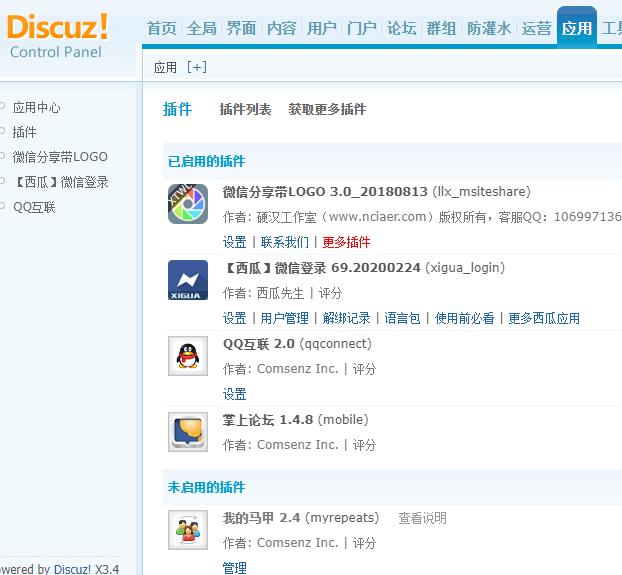Expand the [+] next to 应用
The width and height of the screenshot is (622, 575).
click(197, 67)
